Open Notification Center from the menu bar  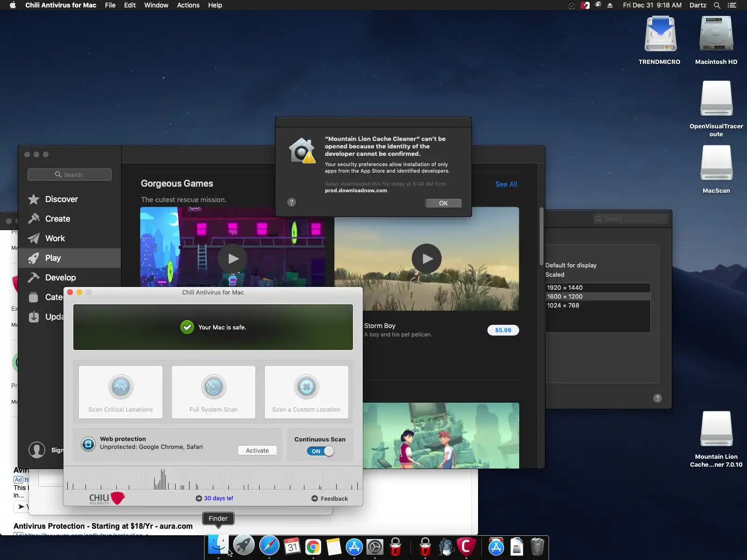click(732, 5)
